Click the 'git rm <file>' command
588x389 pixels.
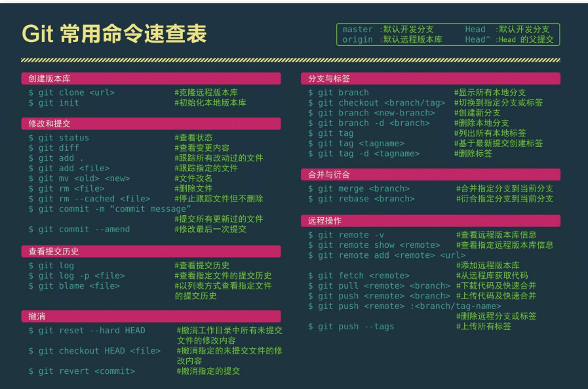point(66,188)
